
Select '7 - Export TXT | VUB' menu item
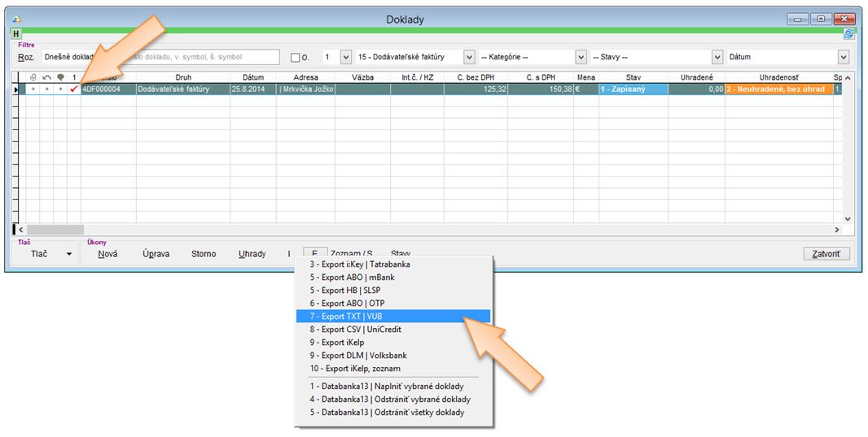pyautogui.click(x=392, y=317)
